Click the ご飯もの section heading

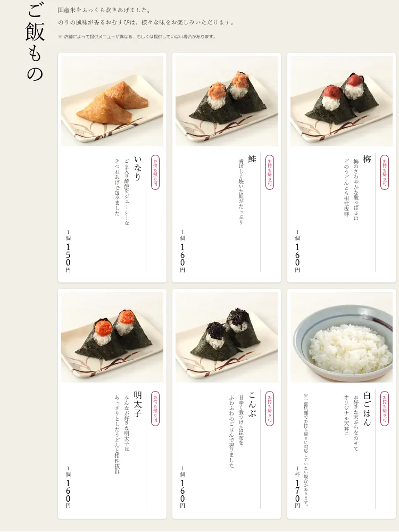[x=35, y=41]
